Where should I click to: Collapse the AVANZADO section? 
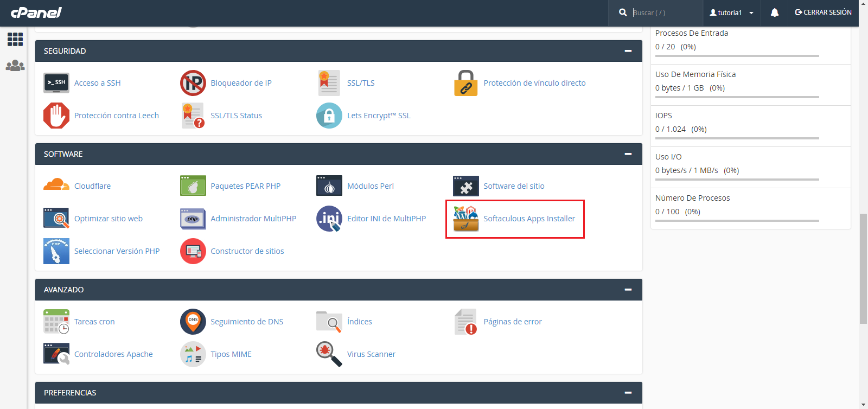(x=628, y=290)
